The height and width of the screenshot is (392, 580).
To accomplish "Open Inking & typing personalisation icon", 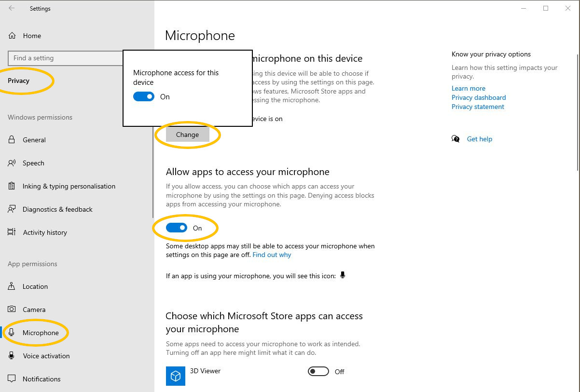I will (12, 186).
